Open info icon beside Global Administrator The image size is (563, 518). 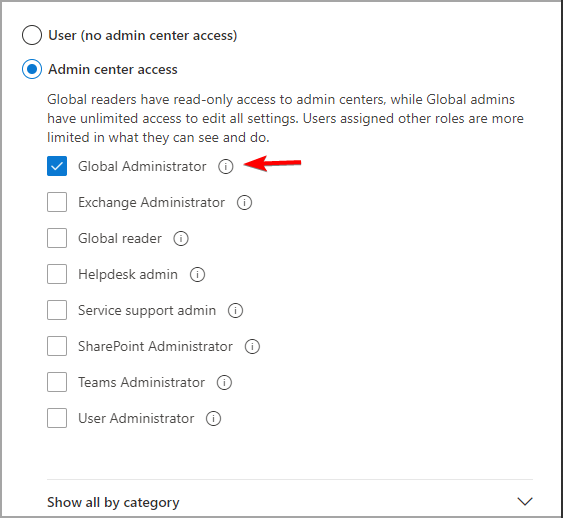225,167
